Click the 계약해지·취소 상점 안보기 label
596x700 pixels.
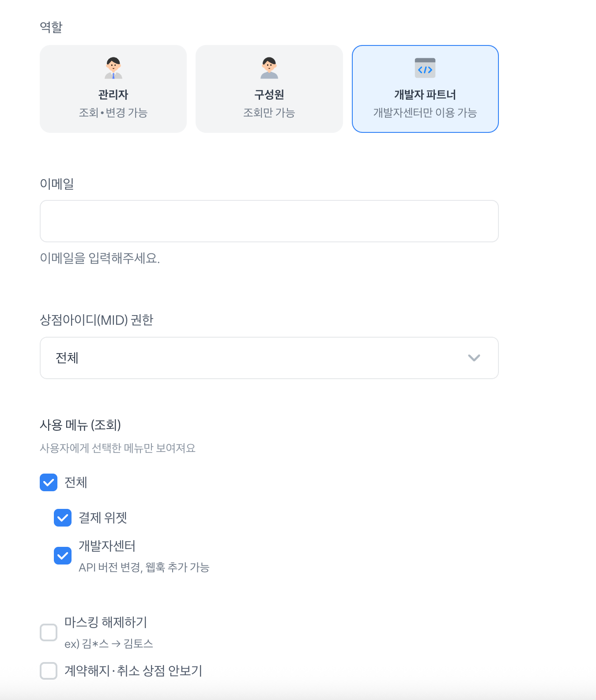pos(133,671)
